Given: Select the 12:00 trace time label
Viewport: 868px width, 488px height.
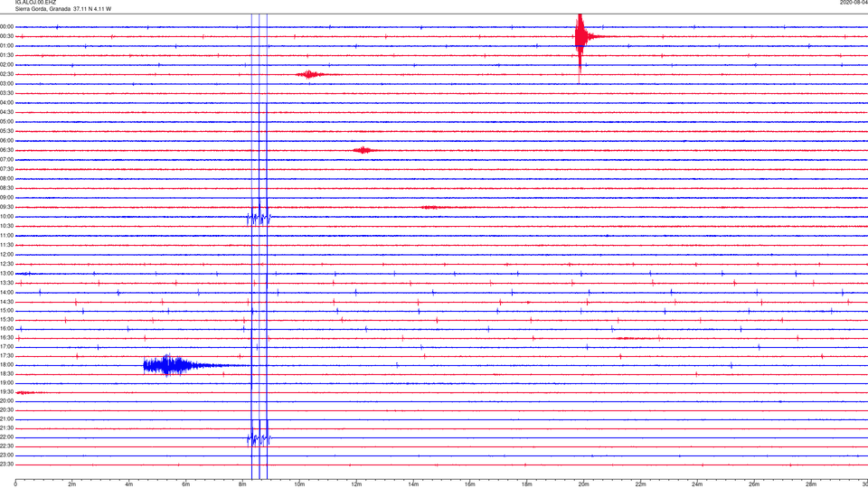Looking at the screenshot, I should (6, 255).
